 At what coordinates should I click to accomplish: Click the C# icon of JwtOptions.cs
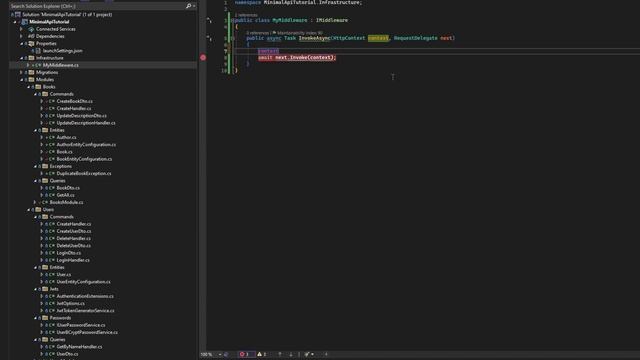pyautogui.click(x=52, y=304)
